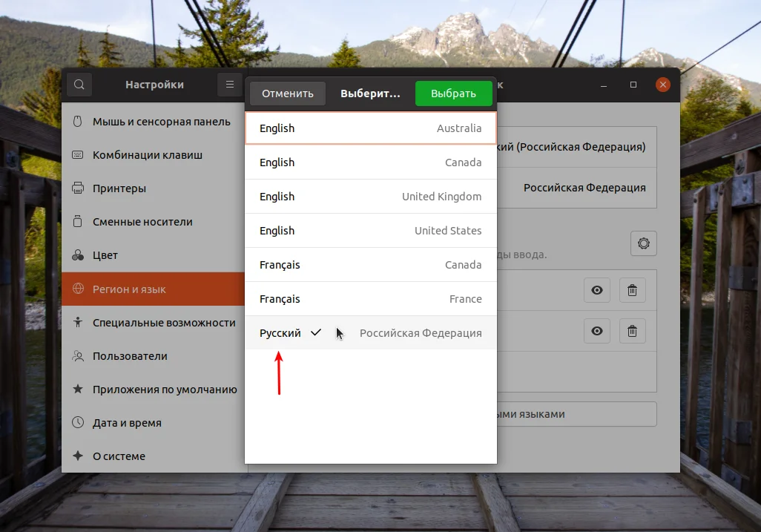Click the Комбинации клавиш keyboard icon

(x=78, y=155)
